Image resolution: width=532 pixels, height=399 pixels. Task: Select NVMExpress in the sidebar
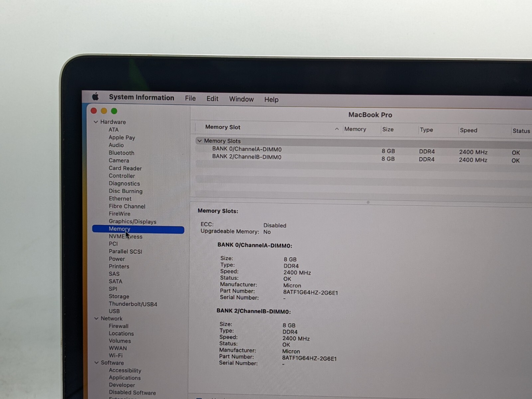125,236
